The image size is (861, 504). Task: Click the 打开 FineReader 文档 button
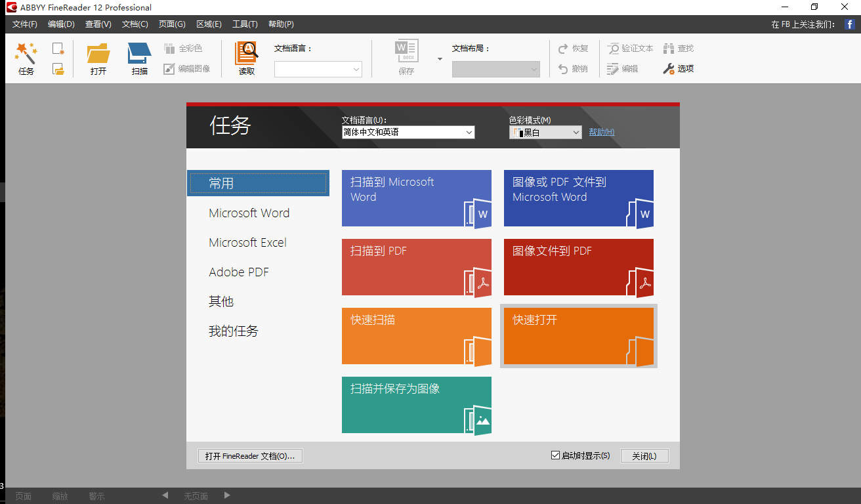250,456
